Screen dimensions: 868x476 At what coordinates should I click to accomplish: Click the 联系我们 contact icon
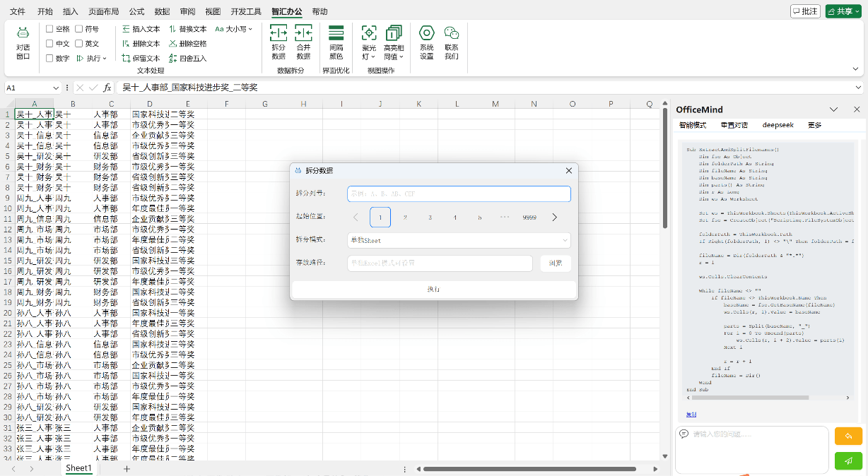tap(452, 42)
